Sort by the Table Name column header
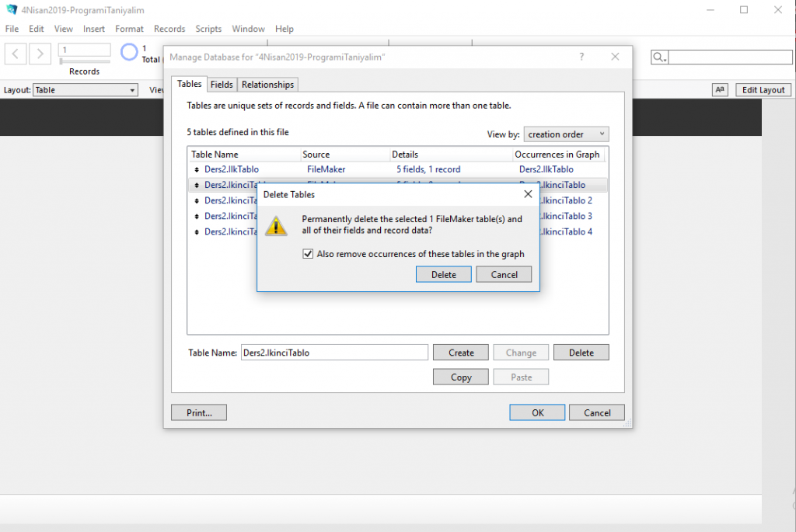The width and height of the screenshot is (796, 532). [244, 155]
